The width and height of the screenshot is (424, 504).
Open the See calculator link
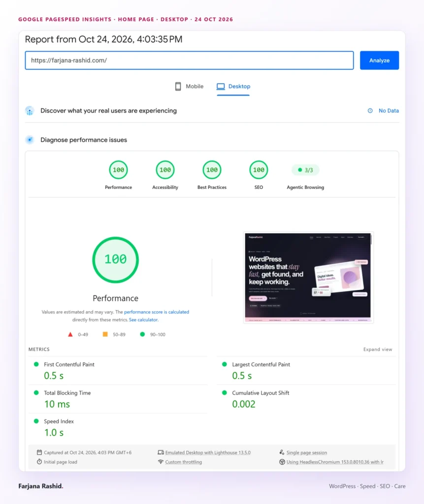point(143,320)
